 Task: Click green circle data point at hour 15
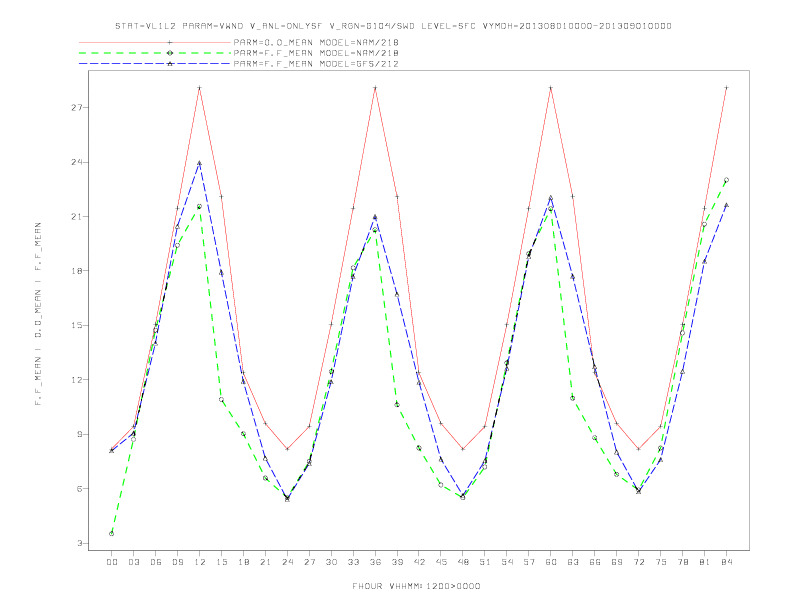221,400
